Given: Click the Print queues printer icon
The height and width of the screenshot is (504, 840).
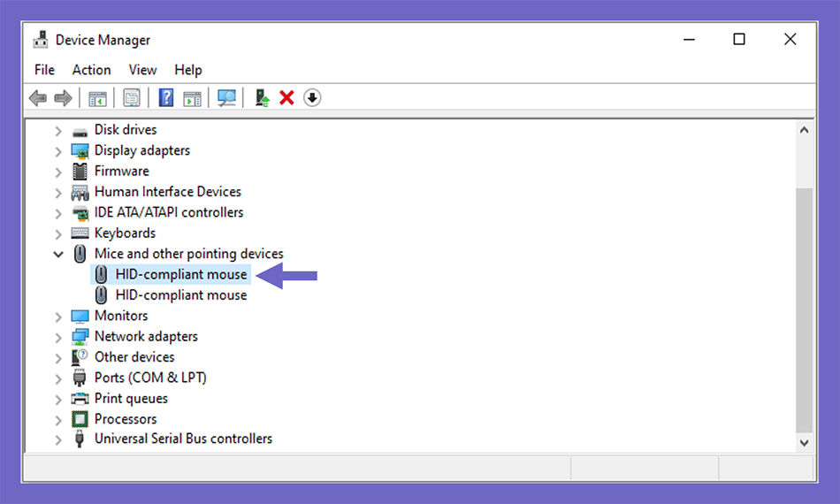Looking at the screenshot, I should pyautogui.click(x=80, y=399).
